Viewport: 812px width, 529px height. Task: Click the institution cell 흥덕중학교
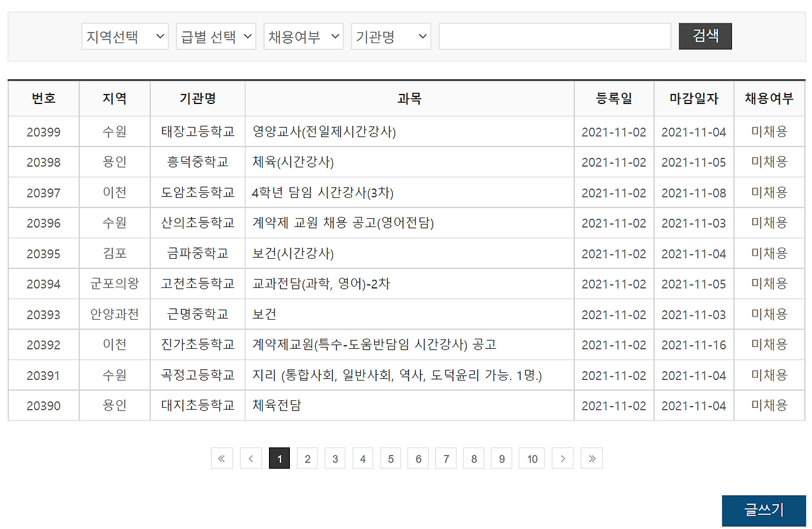[x=198, y=162]
